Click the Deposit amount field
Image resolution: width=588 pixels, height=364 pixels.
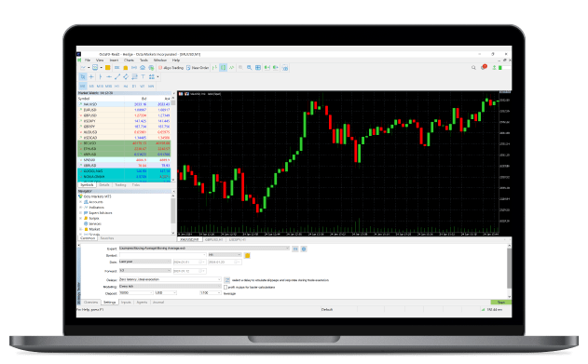point(136,293)
